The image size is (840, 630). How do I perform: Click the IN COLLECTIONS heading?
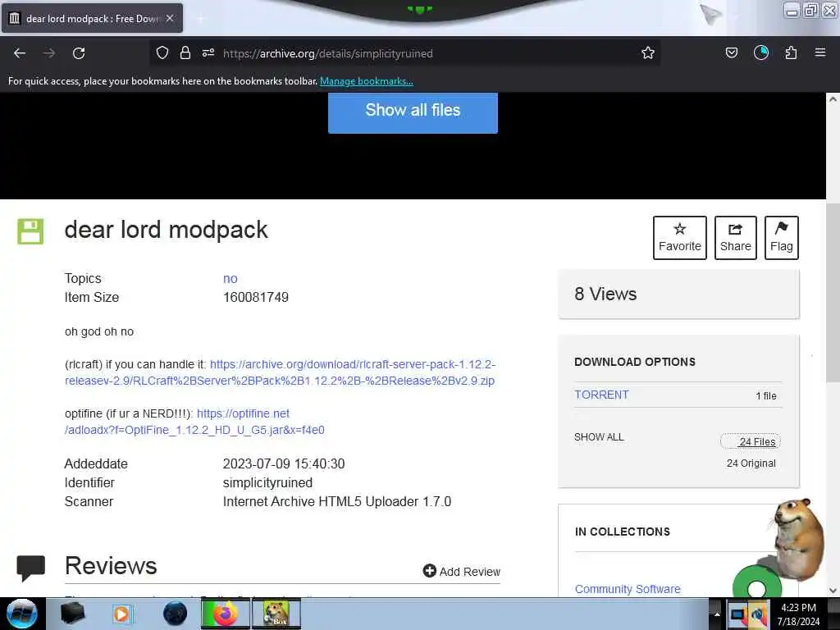tap(623, 532)
